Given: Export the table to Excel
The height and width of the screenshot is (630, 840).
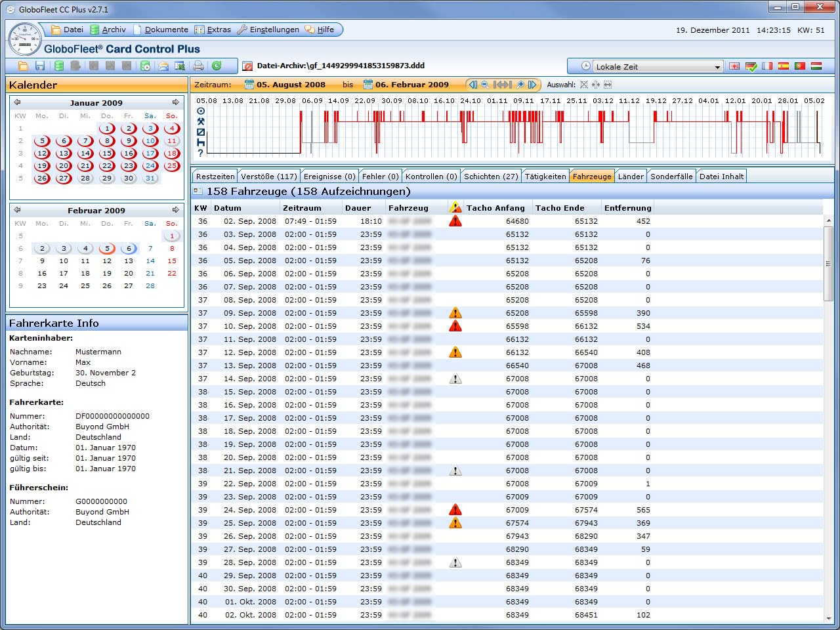Looking at the screenshot, I should [x=180, y=66].
